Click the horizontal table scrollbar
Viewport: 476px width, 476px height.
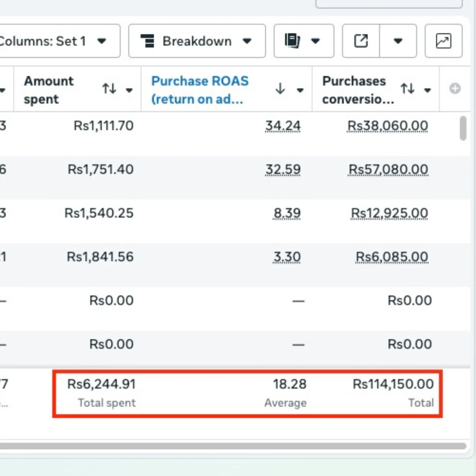click(233, 446)
